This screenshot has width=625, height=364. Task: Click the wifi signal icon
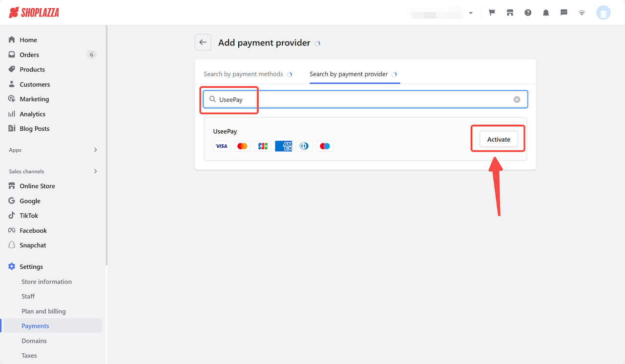[x=582, y=13]
